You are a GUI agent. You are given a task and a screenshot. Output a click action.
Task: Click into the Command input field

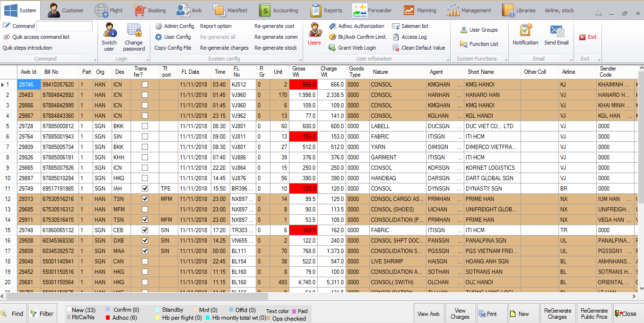click(64, 26)
